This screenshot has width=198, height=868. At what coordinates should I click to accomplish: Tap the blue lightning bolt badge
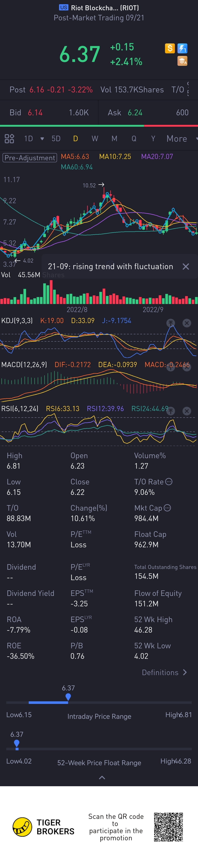pos(182,49)
